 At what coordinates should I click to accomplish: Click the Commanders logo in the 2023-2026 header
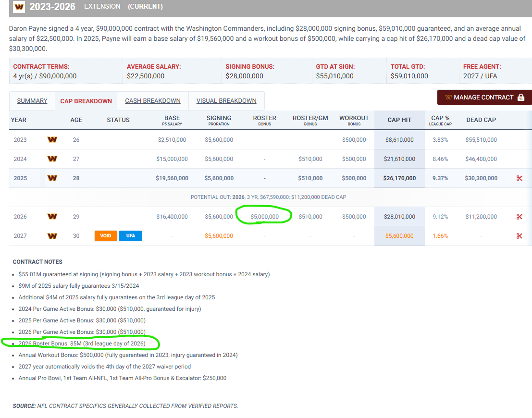tap(19, 6)
